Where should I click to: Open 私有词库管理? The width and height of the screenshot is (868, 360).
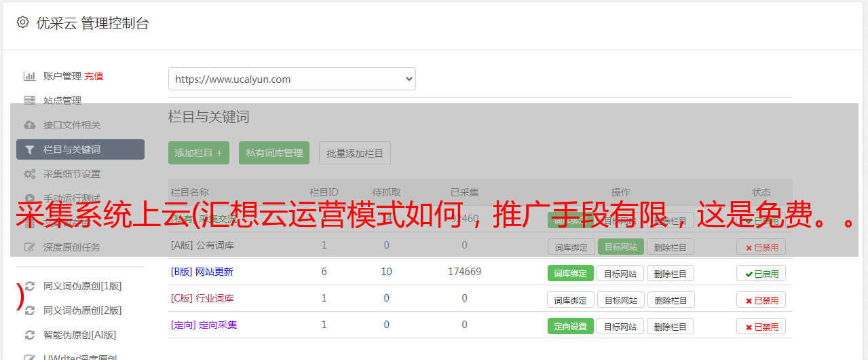[x=274, y=153]
